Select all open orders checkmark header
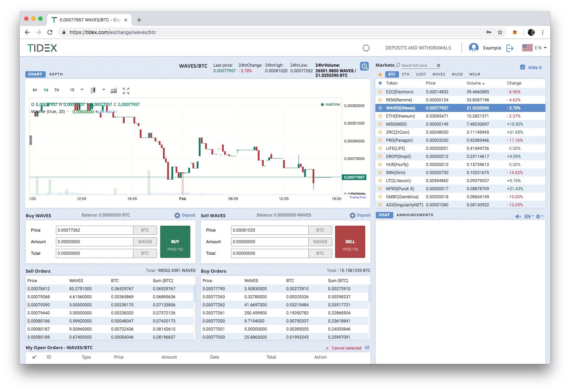Viewport: 570px width, 392px height. [x=34, y=357]
